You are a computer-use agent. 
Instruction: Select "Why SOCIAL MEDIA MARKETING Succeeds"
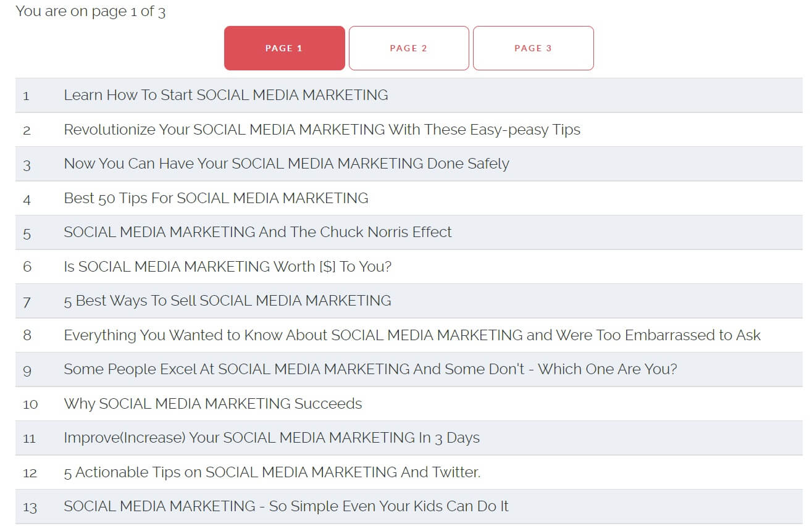tap(212, 404)
